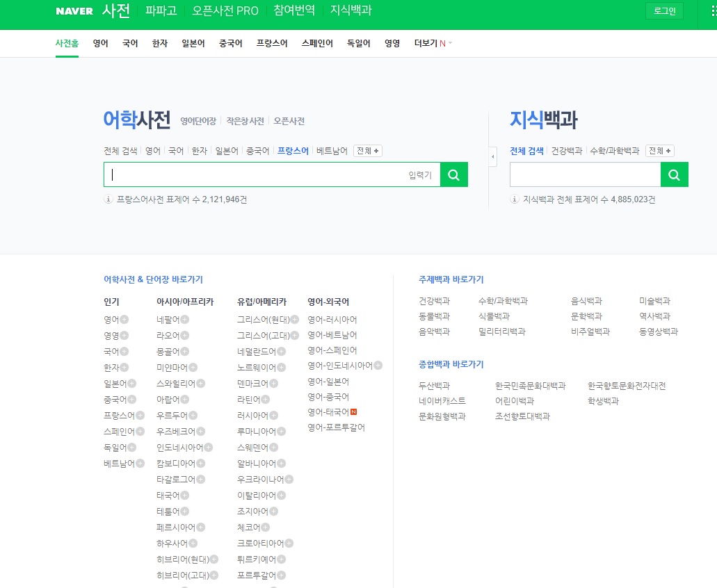Open the 동영상백과 link
717x588 pixels.
659,332
